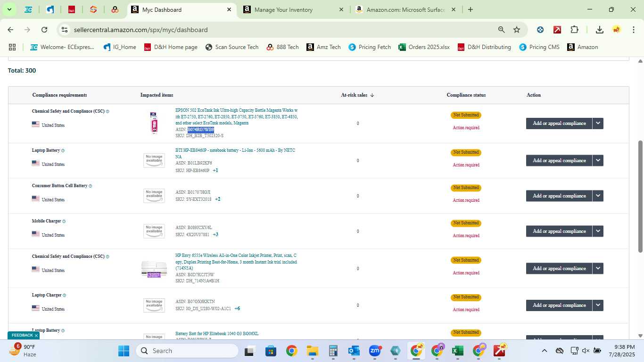The image size is (644, 362).
Task: Close the FEEDBACK widget
Action: [x=36, y=336]
